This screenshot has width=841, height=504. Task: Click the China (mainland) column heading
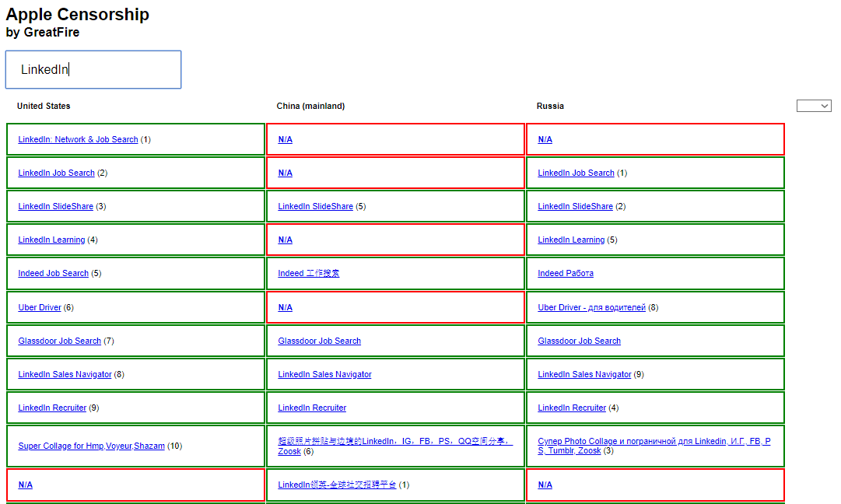click(x=310, y=106)
